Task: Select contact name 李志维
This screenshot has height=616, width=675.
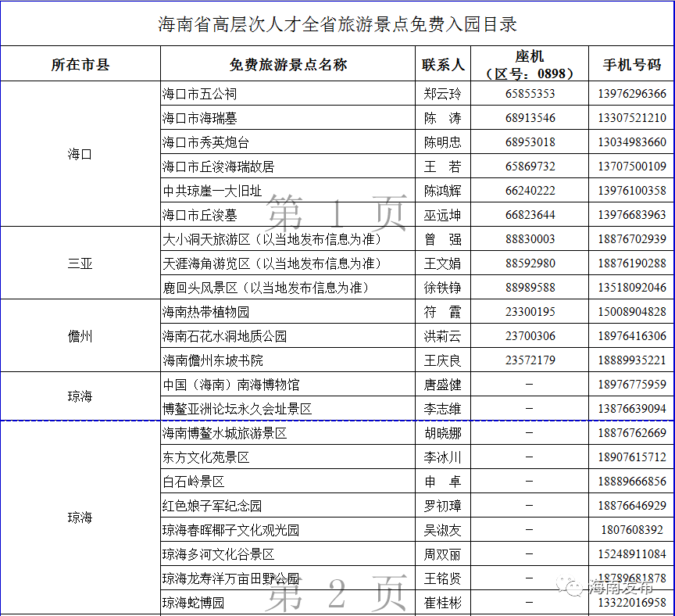Action: click(x=442, y=408)
